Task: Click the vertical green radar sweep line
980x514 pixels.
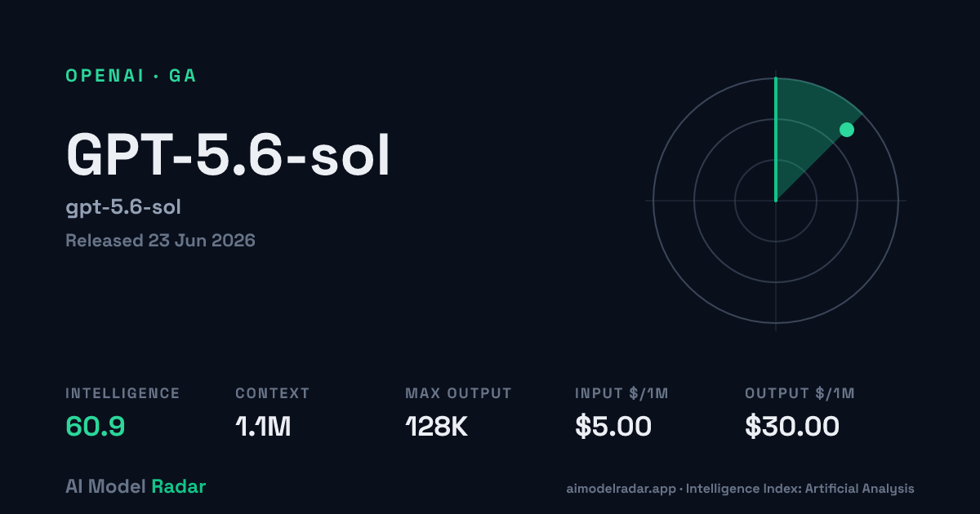Action: [776, 140]
